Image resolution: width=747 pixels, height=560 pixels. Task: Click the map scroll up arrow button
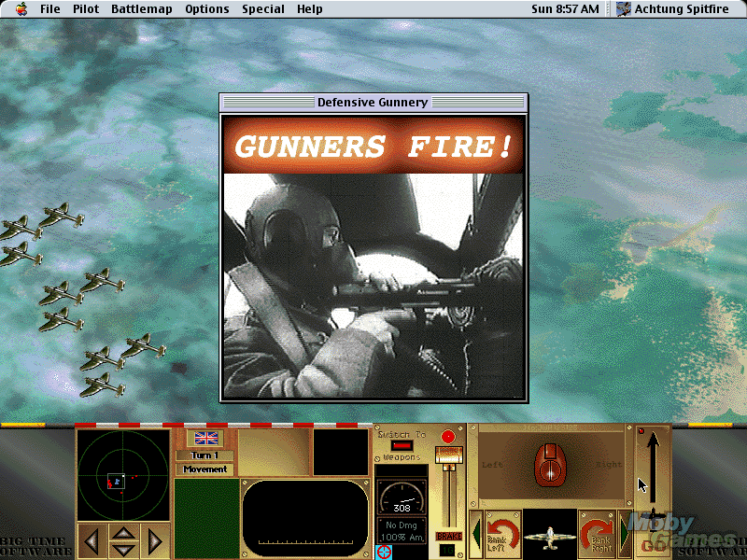pyautogui.click(x=124, y=532)
